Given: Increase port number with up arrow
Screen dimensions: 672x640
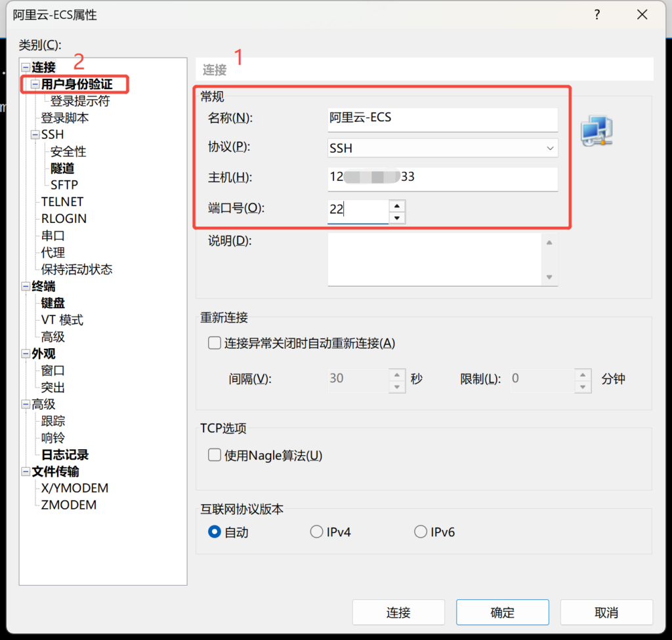Looking at the screenshot, I should click(396, 206).
